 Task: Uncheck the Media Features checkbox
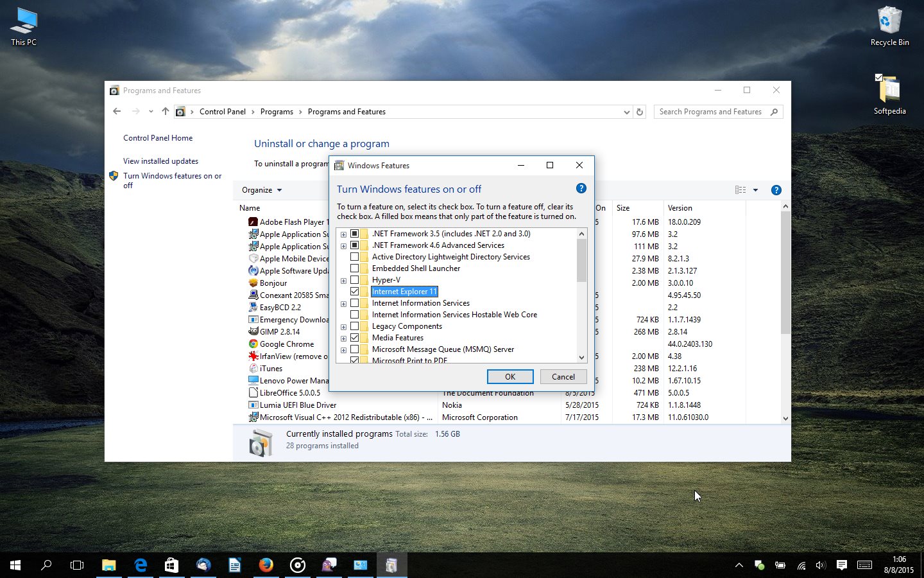354,338
